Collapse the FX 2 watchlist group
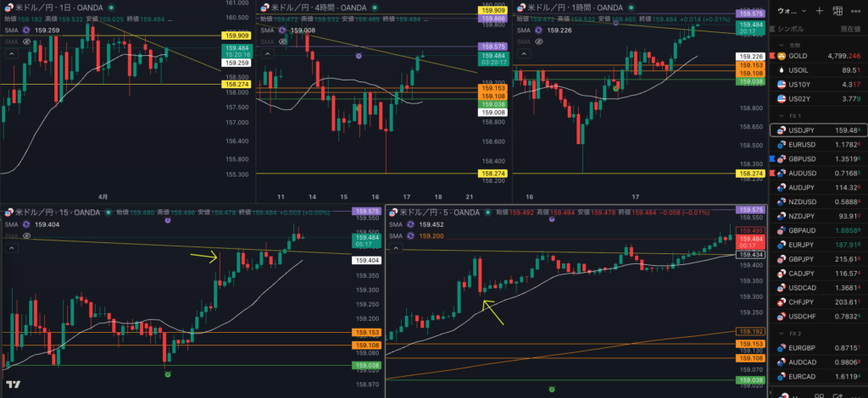The image size is (868, 398). [781, 333]
